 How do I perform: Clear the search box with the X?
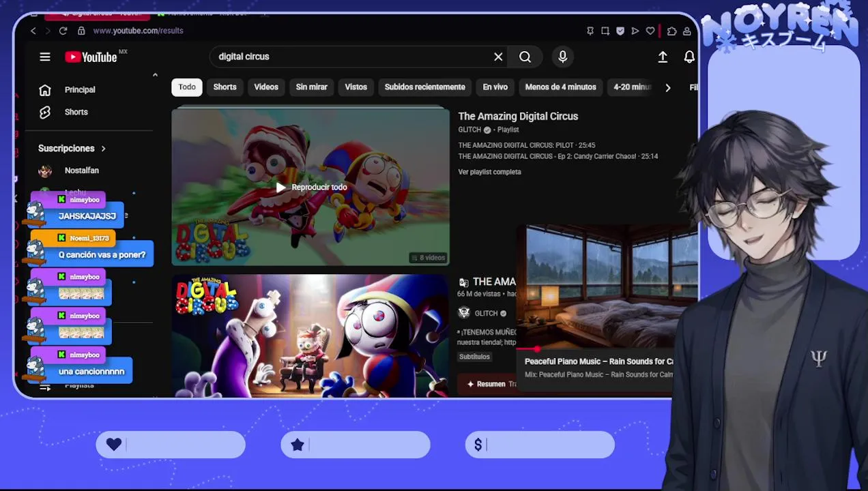tap(498, 57)
